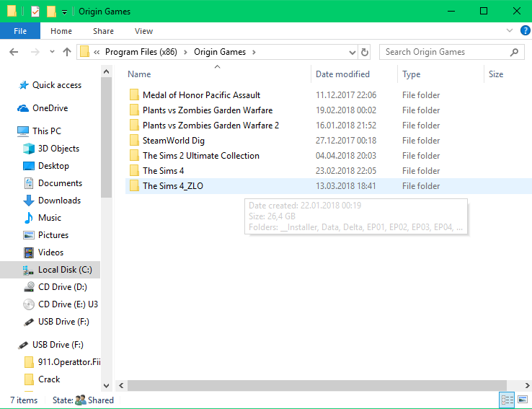Image resolution: width=532 pixels, height=409 pixels.
Task: Open Documents in sidebar
Action: (x=60, y=183)
